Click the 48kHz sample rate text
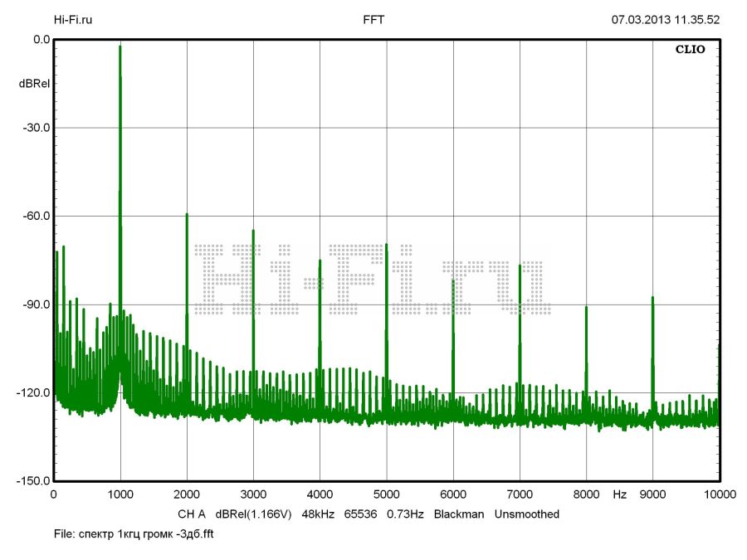747x560 pixels. pos(317,514)
